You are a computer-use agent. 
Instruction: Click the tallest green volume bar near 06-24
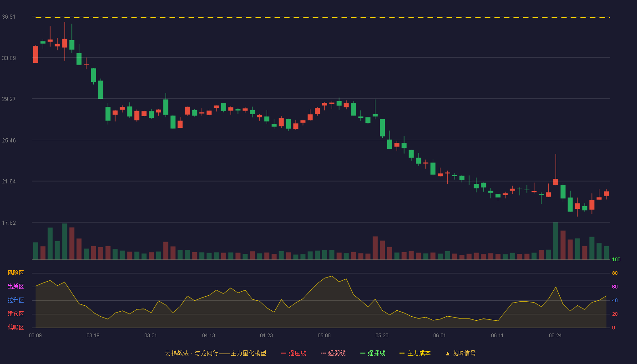click(x=556, y=241)
